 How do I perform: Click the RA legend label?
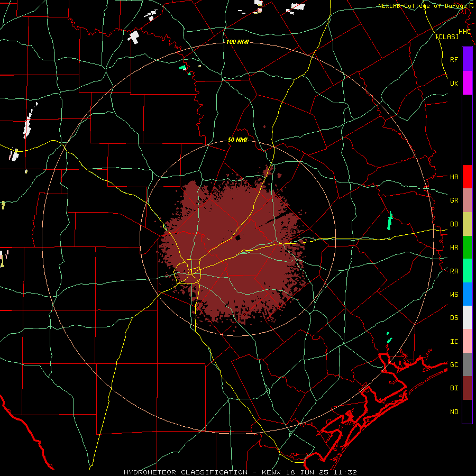click(x=454, y=271)
